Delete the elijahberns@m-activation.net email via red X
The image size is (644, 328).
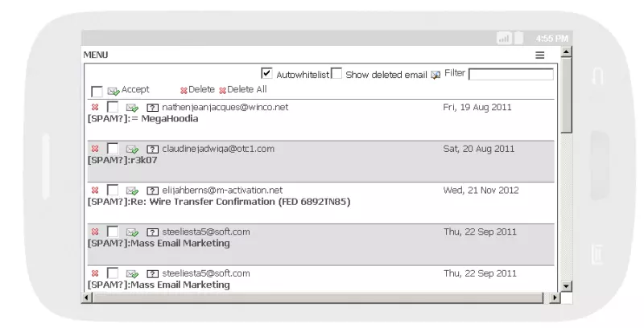[x=95, y=191]
